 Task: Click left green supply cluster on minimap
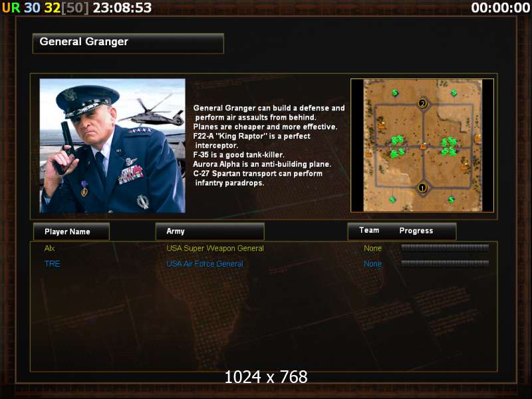(x=397, y=146)
